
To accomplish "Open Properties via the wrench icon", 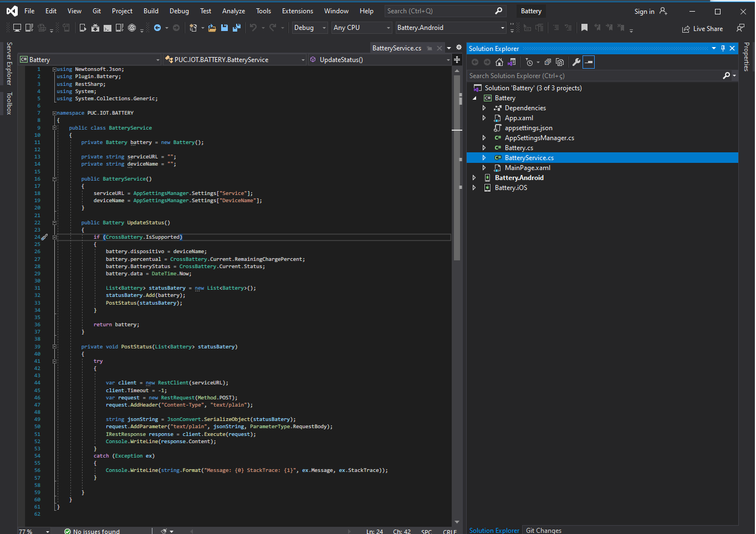I will (576, 62).
